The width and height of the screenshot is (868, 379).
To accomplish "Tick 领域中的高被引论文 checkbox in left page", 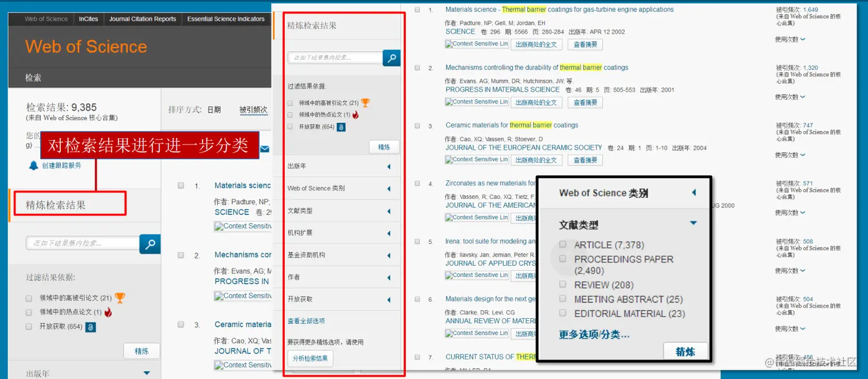I will pos(29,299).
